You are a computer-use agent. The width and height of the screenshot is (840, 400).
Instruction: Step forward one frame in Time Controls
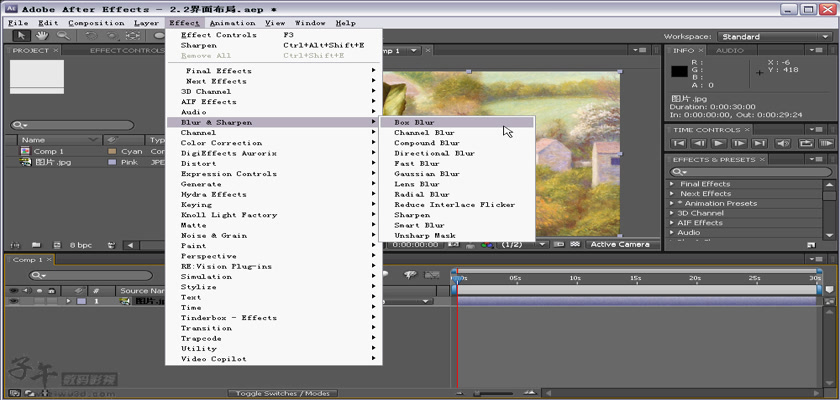click(739, 143)
